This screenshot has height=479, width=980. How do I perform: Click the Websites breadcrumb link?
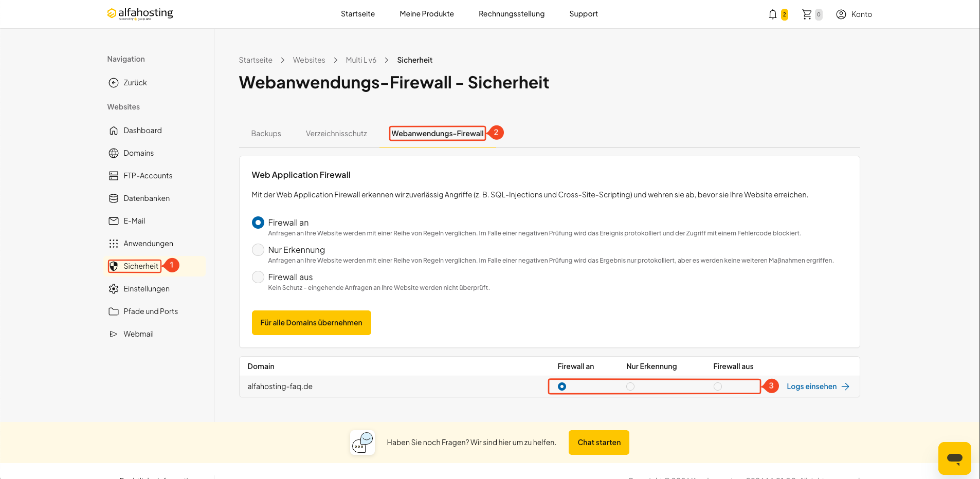309,60
